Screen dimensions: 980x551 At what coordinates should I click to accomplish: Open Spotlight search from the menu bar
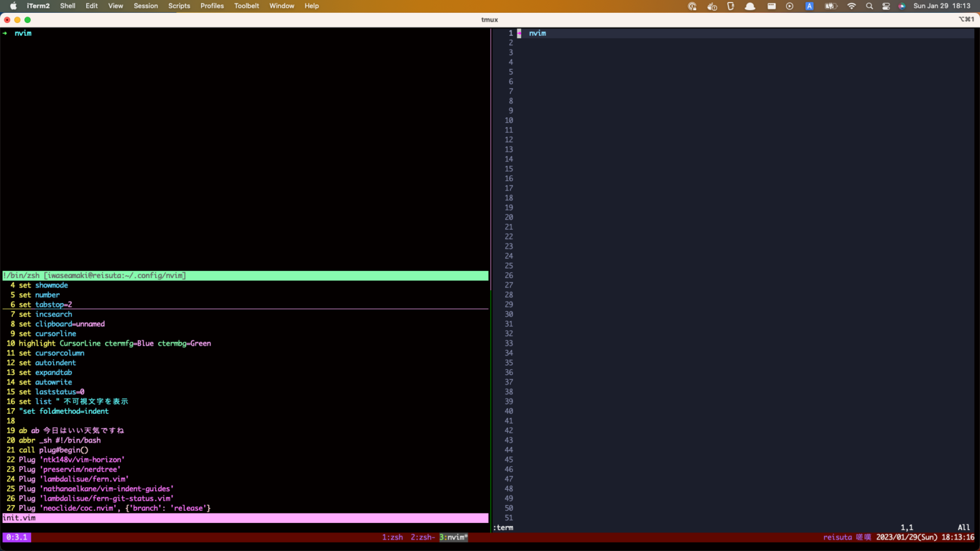click(x=869, y=6)
